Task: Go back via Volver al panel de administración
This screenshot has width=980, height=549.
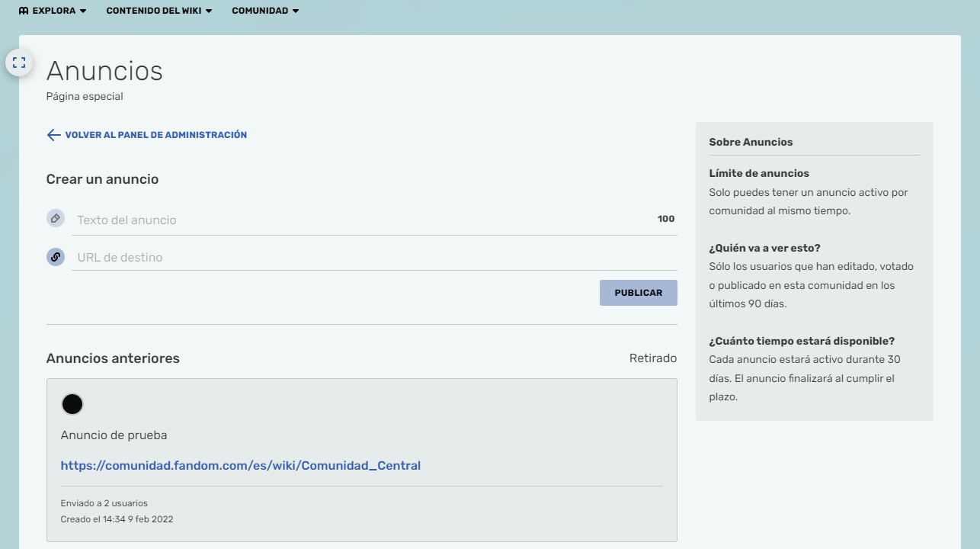Action: pyautogui.click(x=156, y=135)
